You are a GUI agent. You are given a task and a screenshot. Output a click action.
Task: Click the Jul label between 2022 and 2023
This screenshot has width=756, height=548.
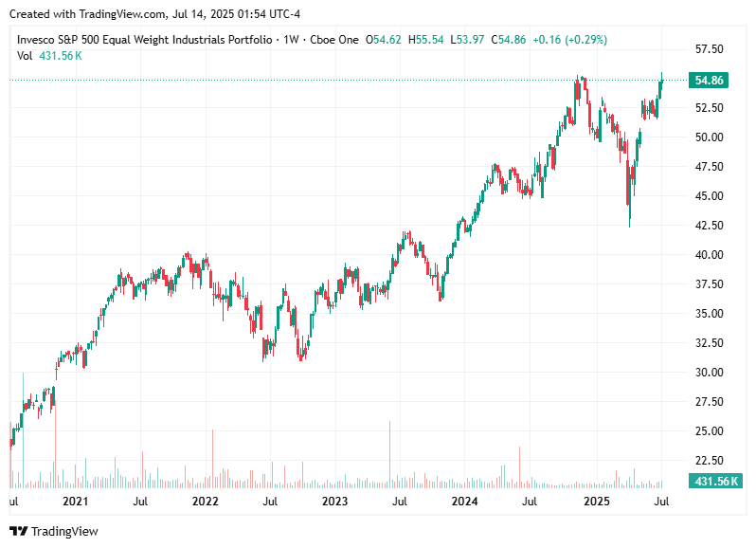tap(270, 502)
